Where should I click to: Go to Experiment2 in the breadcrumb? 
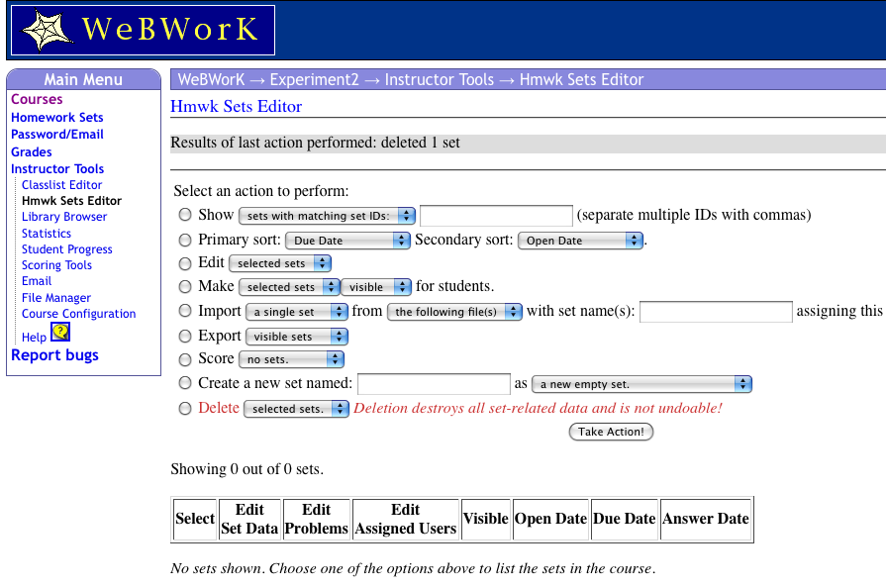(x=314, y=79)
